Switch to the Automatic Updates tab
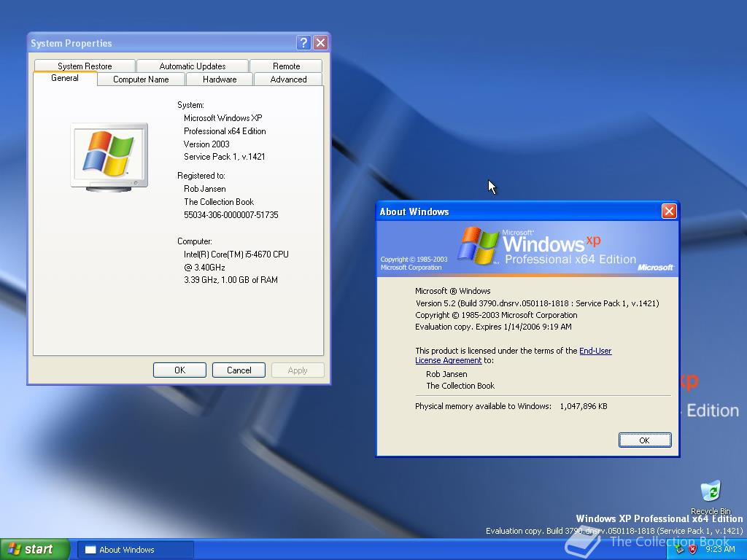Image resolution: width=747 pixels, height=560 pixels. [193, 66]
